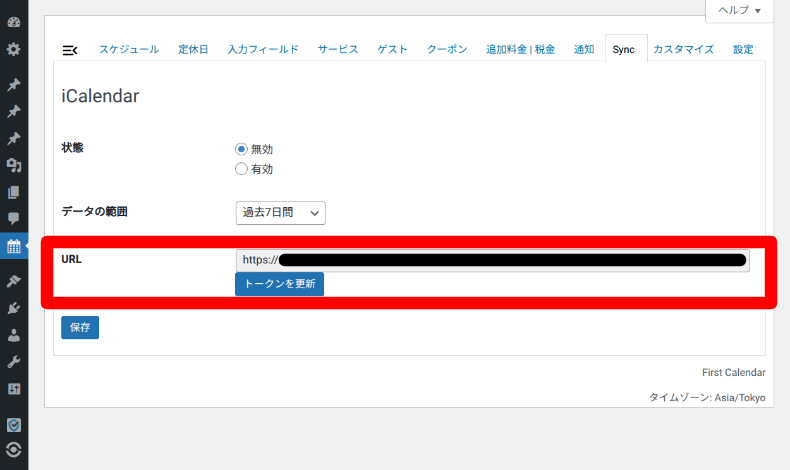Viewport: 790px width, 470px height.
Task: Click the iCalendar heading text
Action: (x=100, y=96)
